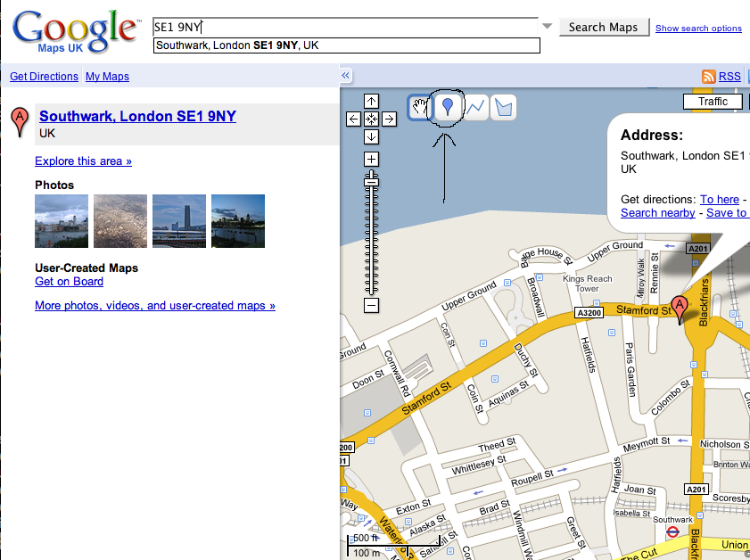
Task: Toggle the Traffic map layer
Action: point(713,102)
